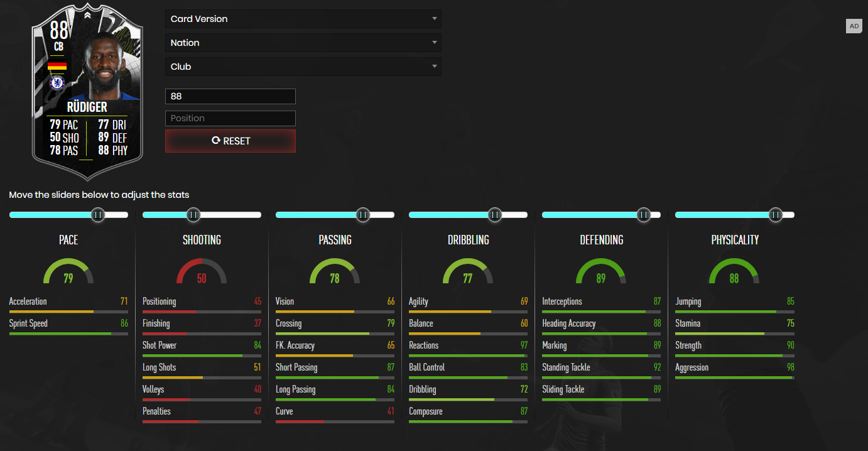The width and height of the screenshot is (868, 451).
Task: Click the Long Passing stat label
Action: click(295, 389)
